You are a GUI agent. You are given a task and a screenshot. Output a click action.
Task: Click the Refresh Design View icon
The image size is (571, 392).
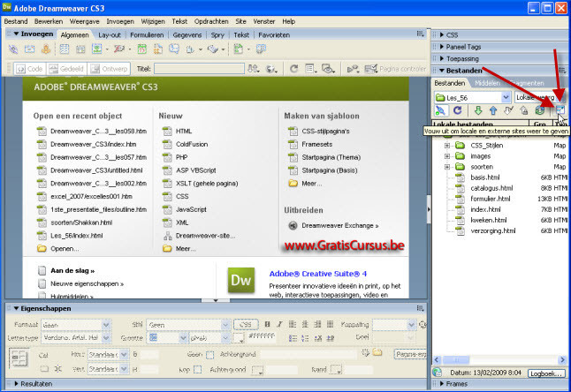(293, 69)
